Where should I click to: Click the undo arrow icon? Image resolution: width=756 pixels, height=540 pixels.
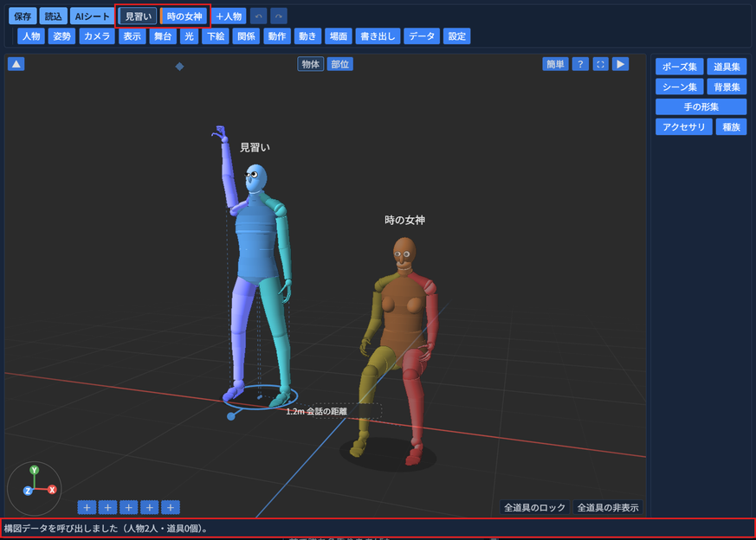tap(258, 16)
